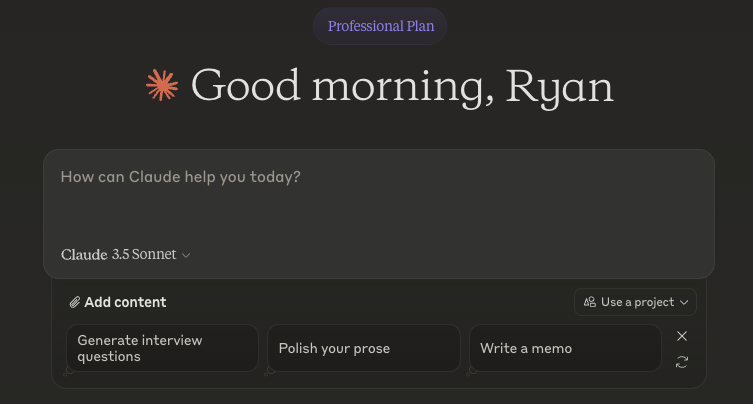Click the small icon below Polish your prose
753x404 pixels.
pos(270,371)
